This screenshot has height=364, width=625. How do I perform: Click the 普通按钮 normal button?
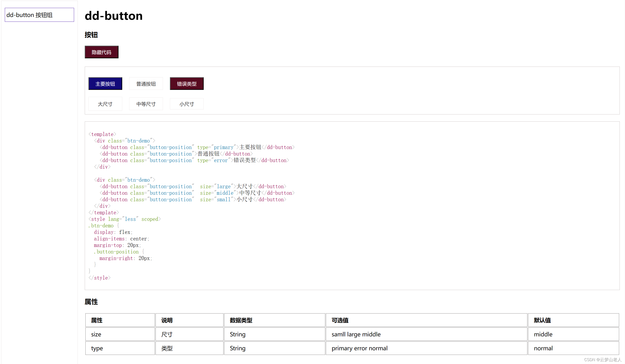146,84
